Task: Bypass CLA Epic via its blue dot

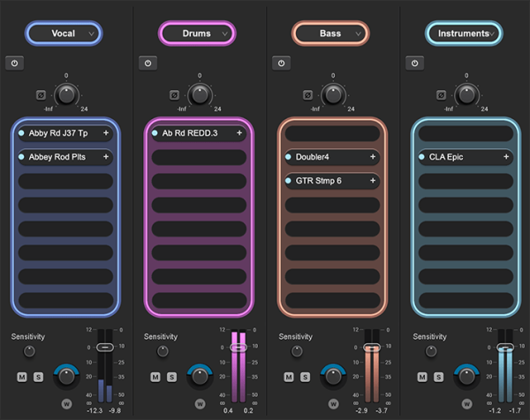Action: [x=421, y=157]
